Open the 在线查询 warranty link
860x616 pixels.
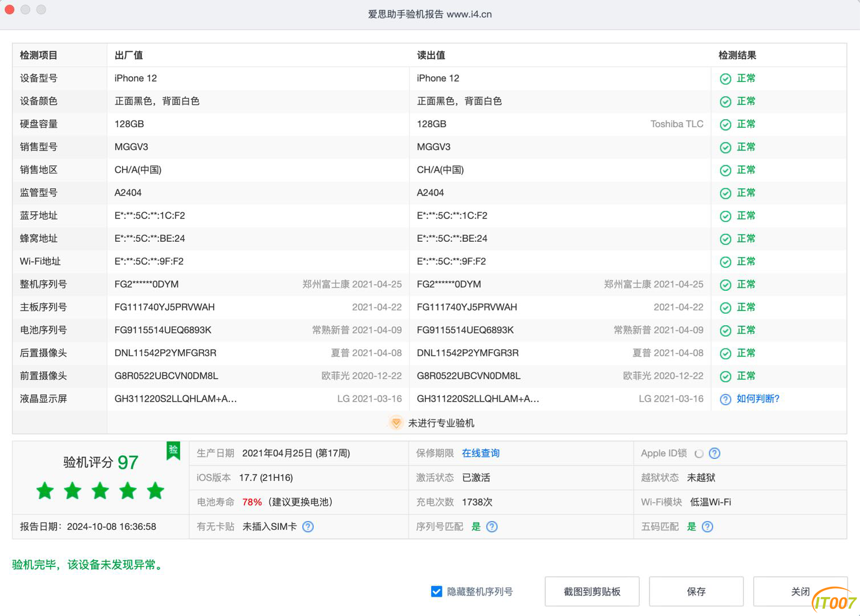click(481, 453)
